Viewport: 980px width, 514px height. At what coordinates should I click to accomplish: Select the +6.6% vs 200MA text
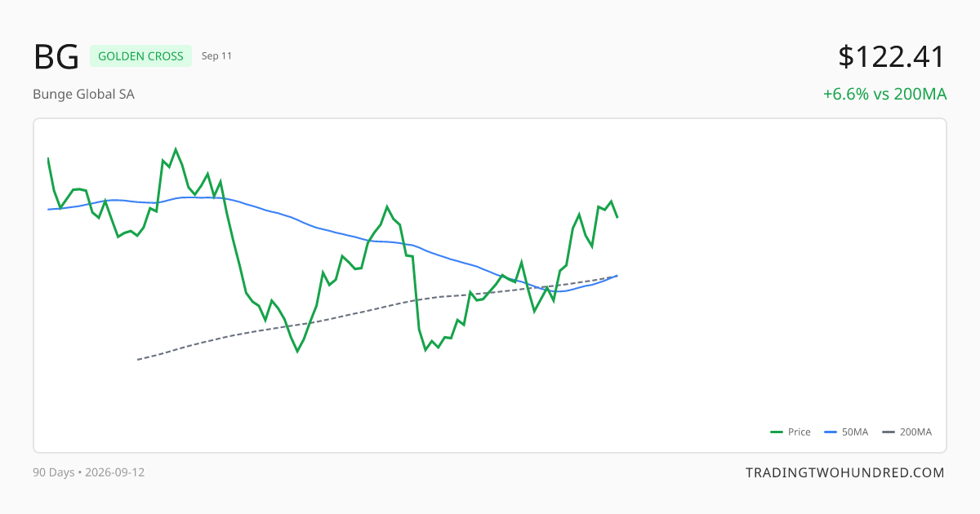point(884,94)
